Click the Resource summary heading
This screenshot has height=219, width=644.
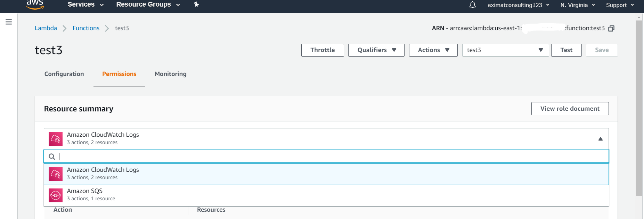click(x=79, y=109)
